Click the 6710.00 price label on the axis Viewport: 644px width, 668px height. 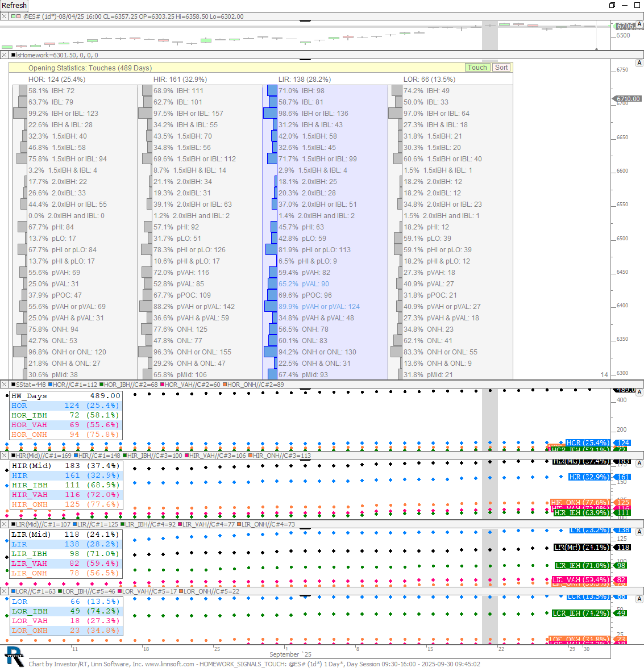pos(628,99)
